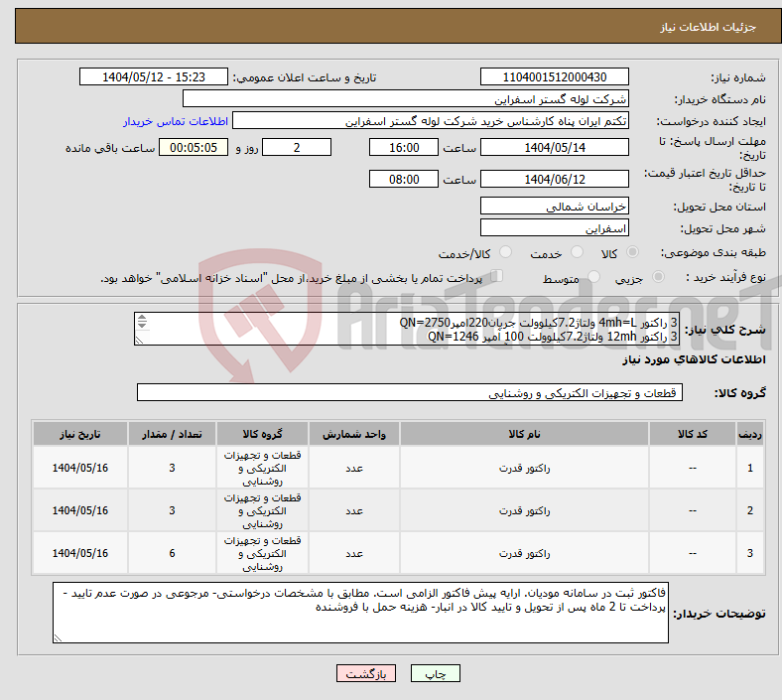Click the response deadline date 1404/05/14
Image resolution: width=782 pixels, height=700 pixels.
pyautogui.click(x=554, y=148)
